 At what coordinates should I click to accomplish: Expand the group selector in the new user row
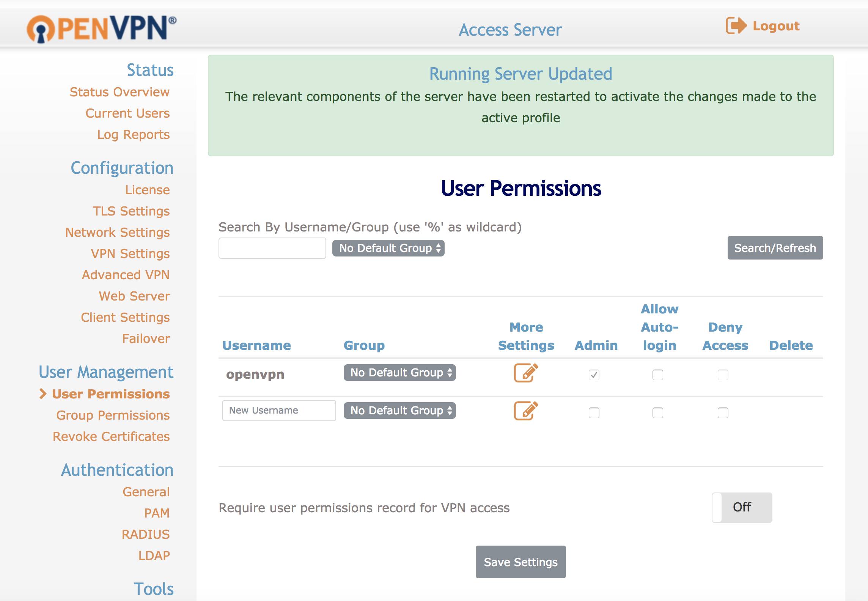coord(399,410)
